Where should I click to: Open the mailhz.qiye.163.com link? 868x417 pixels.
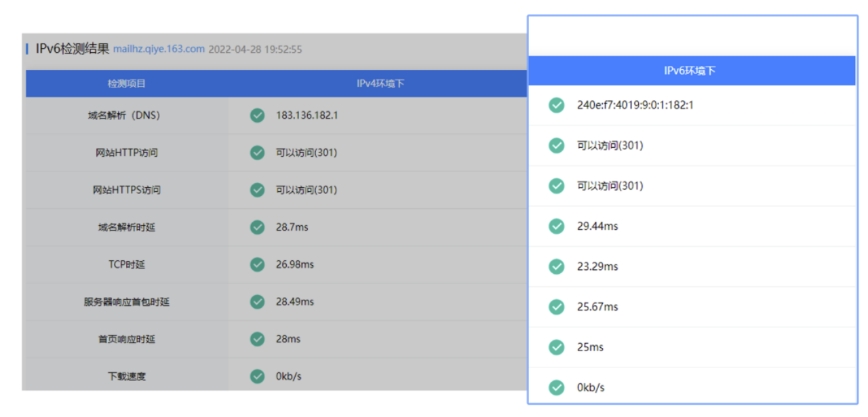click(159, 49)
